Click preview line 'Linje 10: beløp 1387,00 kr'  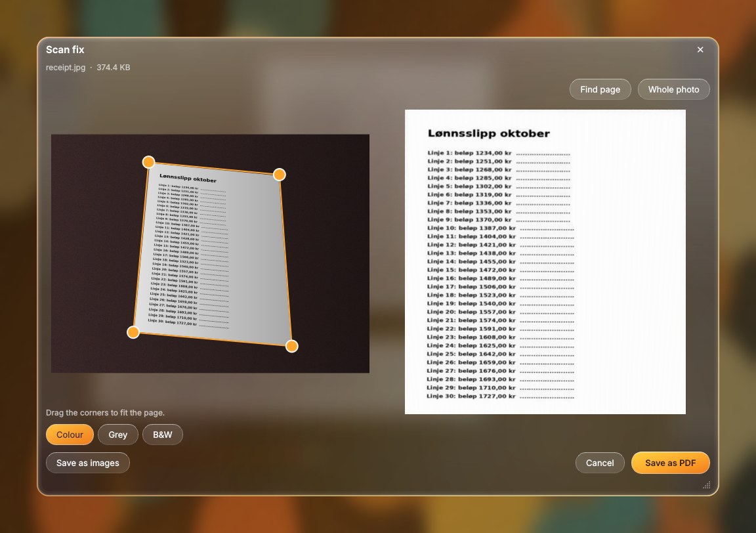click(471, 228)
